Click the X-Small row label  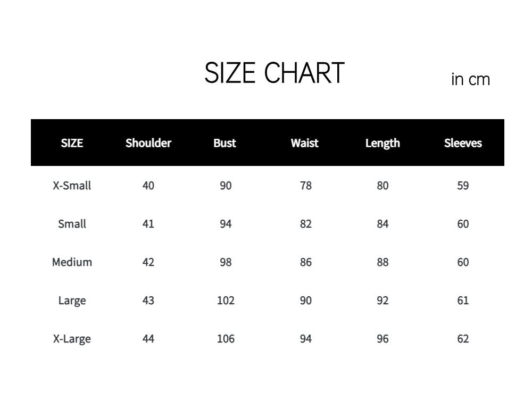click(x=72, y=186)
